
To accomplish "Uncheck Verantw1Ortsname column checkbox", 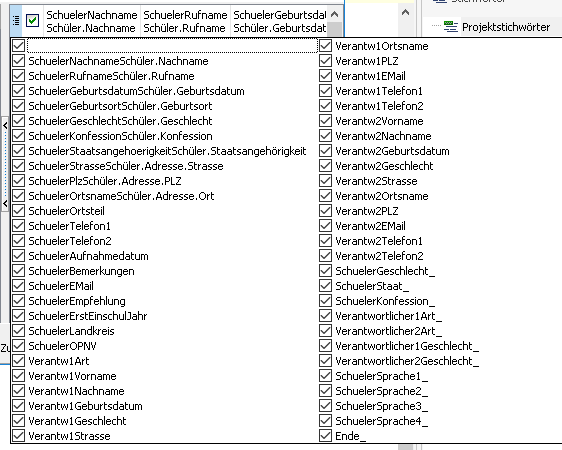I will (x=325, y=46).
